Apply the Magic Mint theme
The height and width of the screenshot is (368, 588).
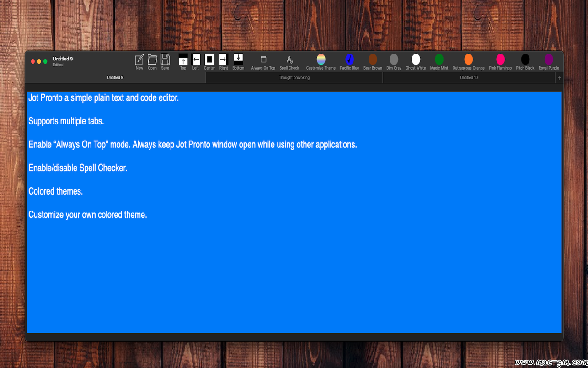coord(439,59)
